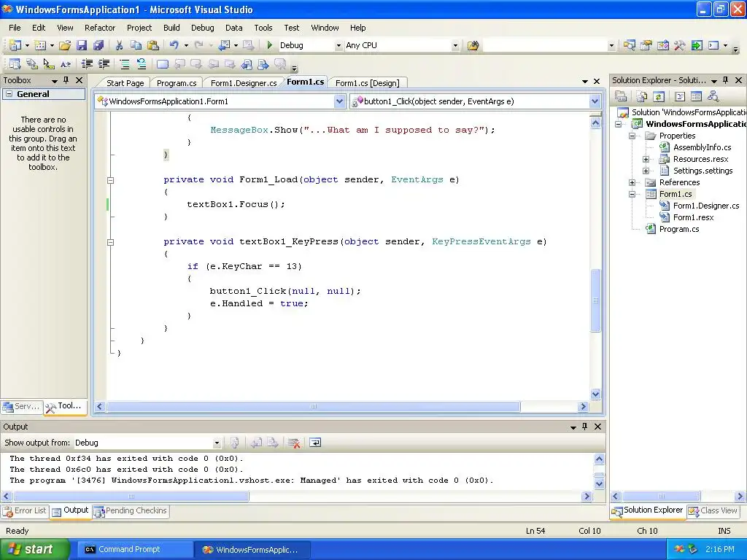Switch to the Error List tab

(25, 510)
